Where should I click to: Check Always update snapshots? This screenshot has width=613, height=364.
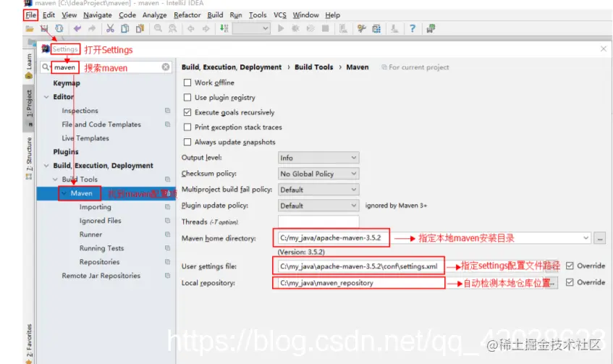coord(187,142)
